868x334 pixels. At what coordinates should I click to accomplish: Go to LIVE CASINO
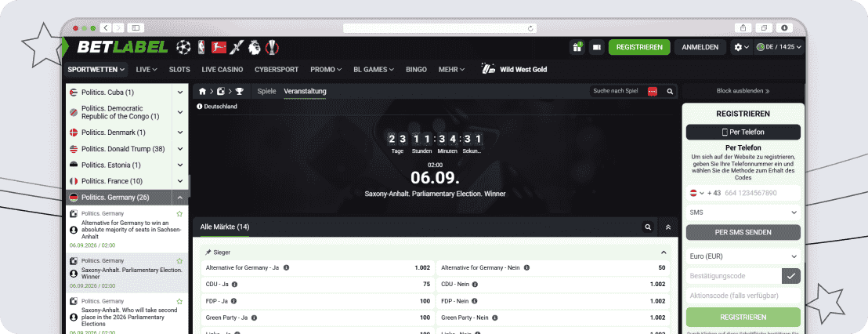pyautogui.click(x=222, y=70)
